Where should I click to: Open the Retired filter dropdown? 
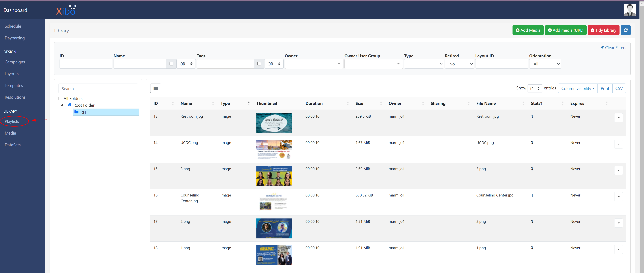point(459,64)
